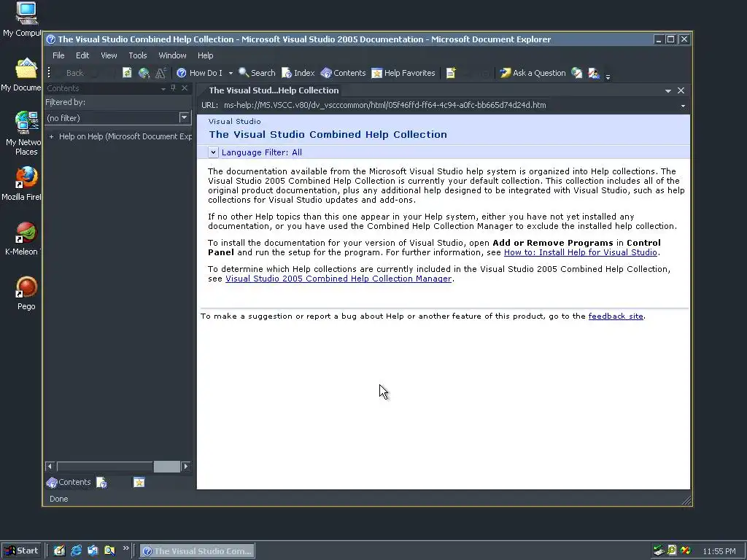Click the window title bar help icon
The width and height of the screenshot is (747, 560).
pyautogui.click(x=51, y=39)
